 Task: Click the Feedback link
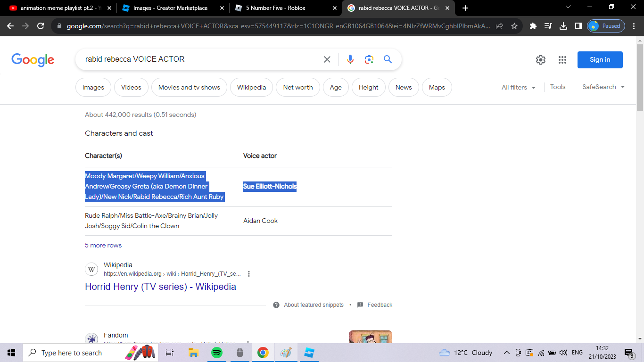[x=380, y=305]
